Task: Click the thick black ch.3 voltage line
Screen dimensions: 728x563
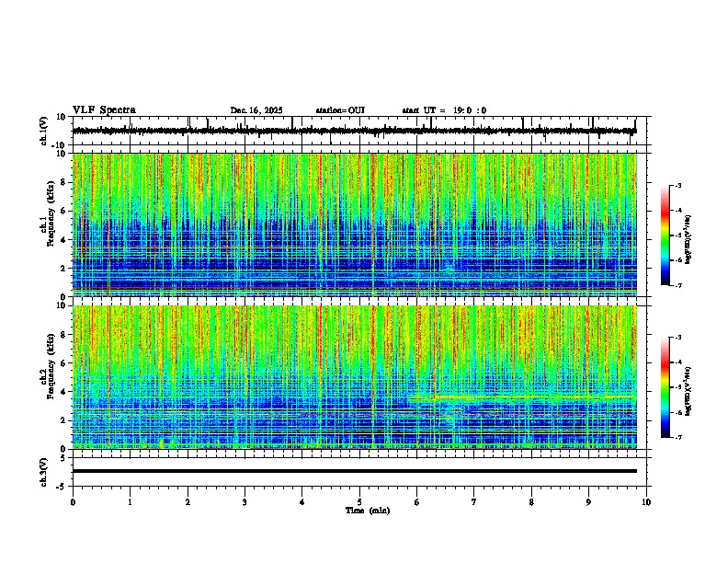Action: (354, 471)
